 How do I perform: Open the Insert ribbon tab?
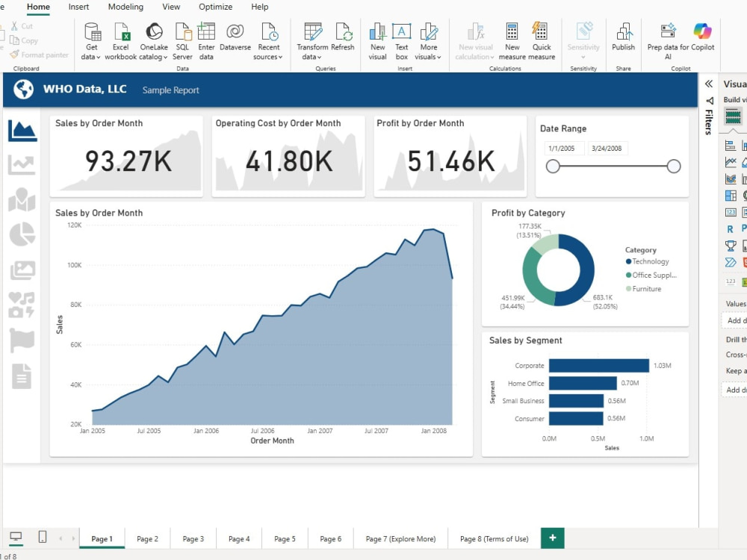pyautogui.click(x=78, y=7)
